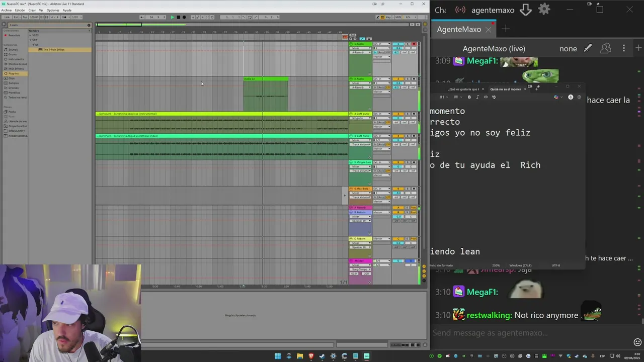Toggle the lock envelopes icon

tap(369, 39)
